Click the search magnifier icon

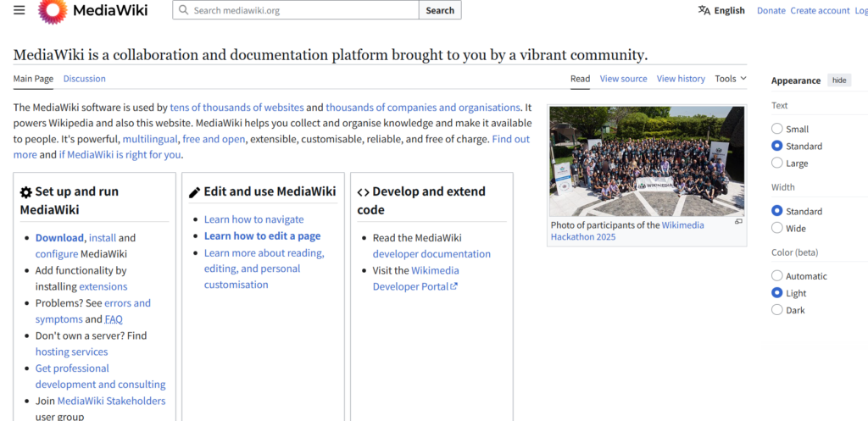tap(183, 10)
